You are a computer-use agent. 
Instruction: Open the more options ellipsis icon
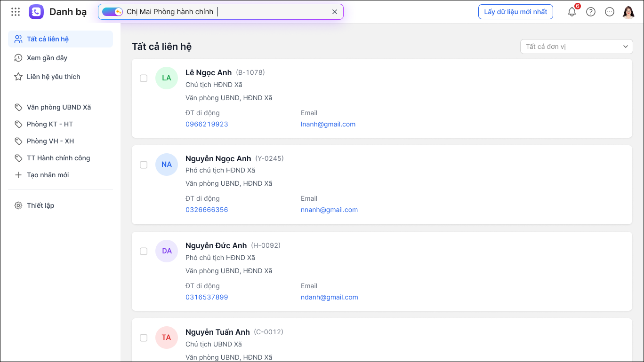(x=610, y=12)
